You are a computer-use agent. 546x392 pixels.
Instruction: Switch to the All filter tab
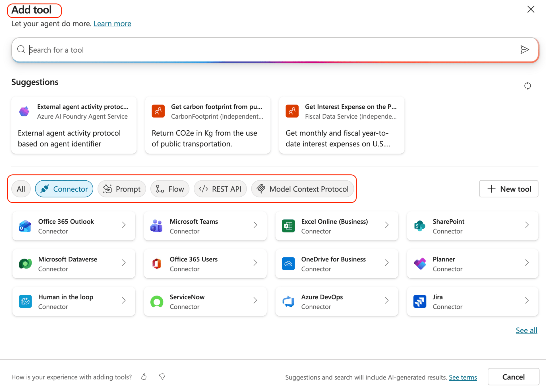pyautogui.click(x=21, y=189)
